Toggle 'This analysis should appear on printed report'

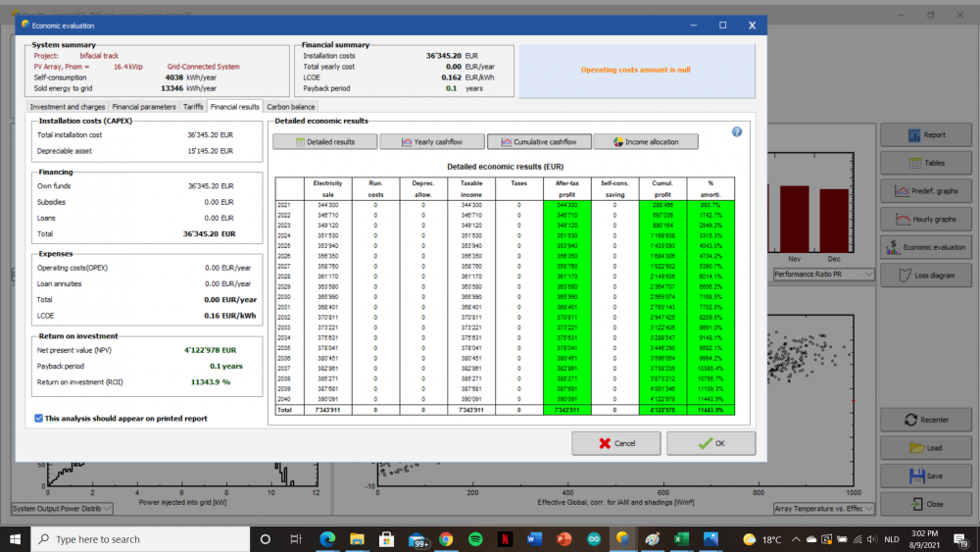[x=38, y=418]
